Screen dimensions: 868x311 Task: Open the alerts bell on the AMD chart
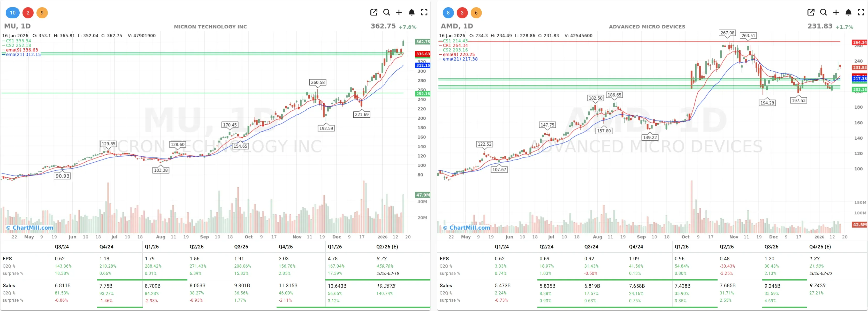click(848, 12)
